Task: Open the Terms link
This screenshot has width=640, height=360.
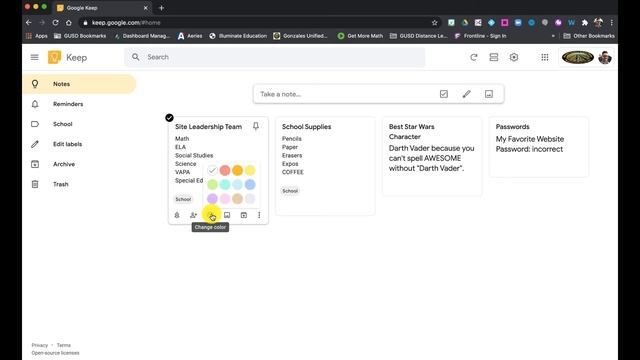Action: point(64,345)
